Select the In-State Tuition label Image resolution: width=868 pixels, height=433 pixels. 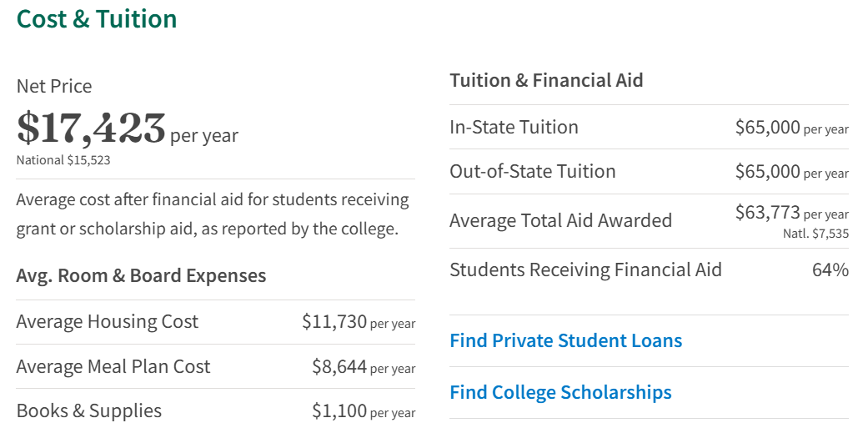(514, 127)
